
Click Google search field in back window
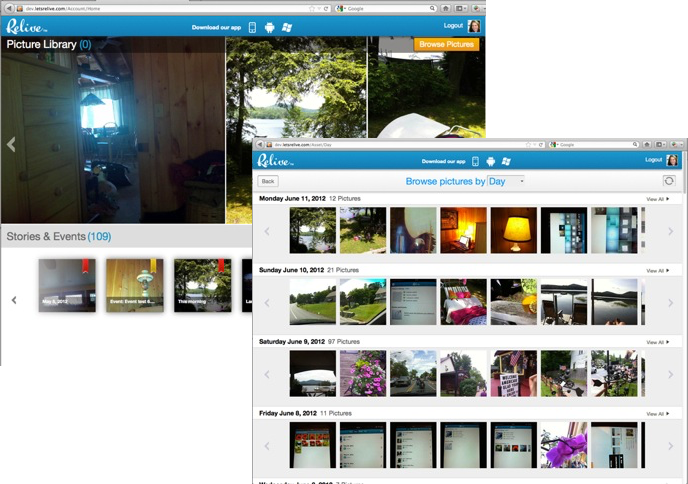tap(386, 8)
